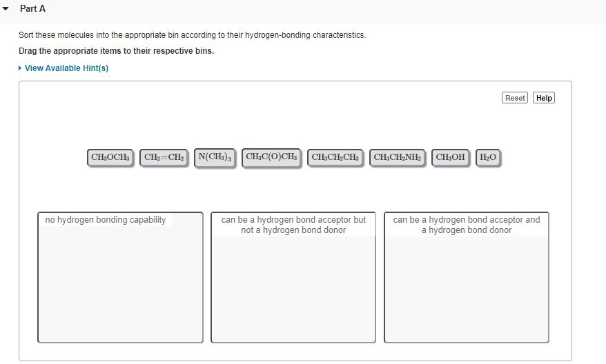This screenshot has width=606, height=364.
Task: Pick the N(CH₃)₃ molecule tile
Action: [x=215, y=157]
